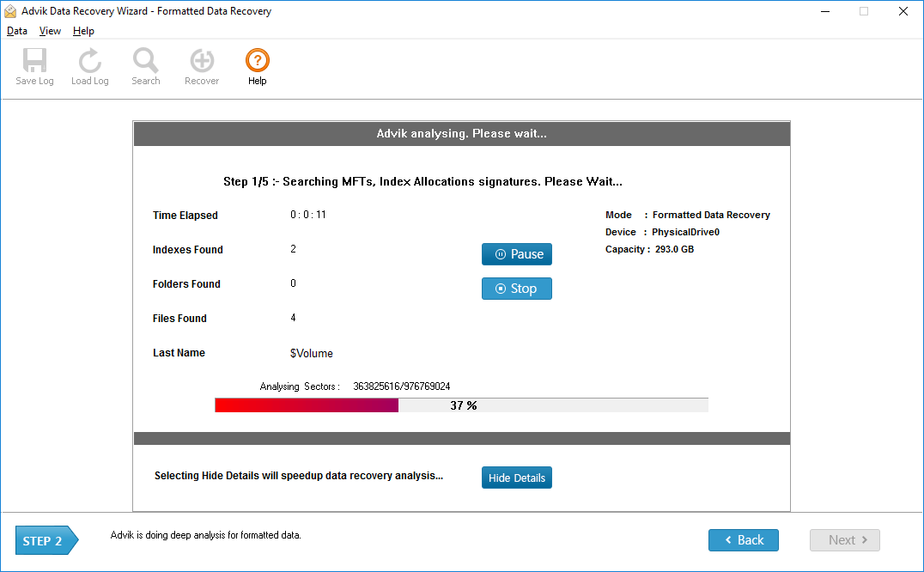
Task: Click the circled stop symbol on the Stop button
Action: pyautogui.click(x=501, y=289)
